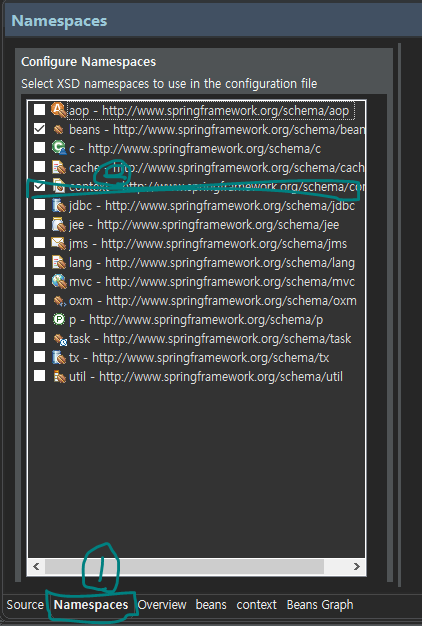
Task: Click the tx namespace icon
Action: (x=59, y=357)
